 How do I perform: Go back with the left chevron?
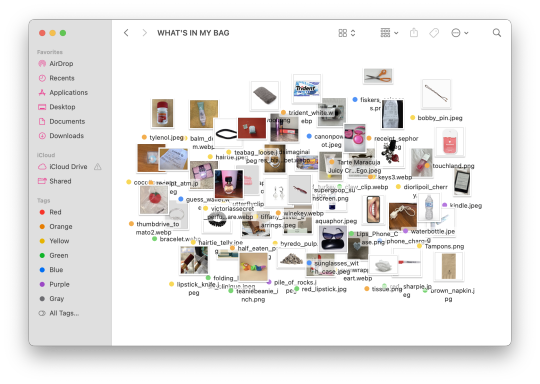click(126, 33)
